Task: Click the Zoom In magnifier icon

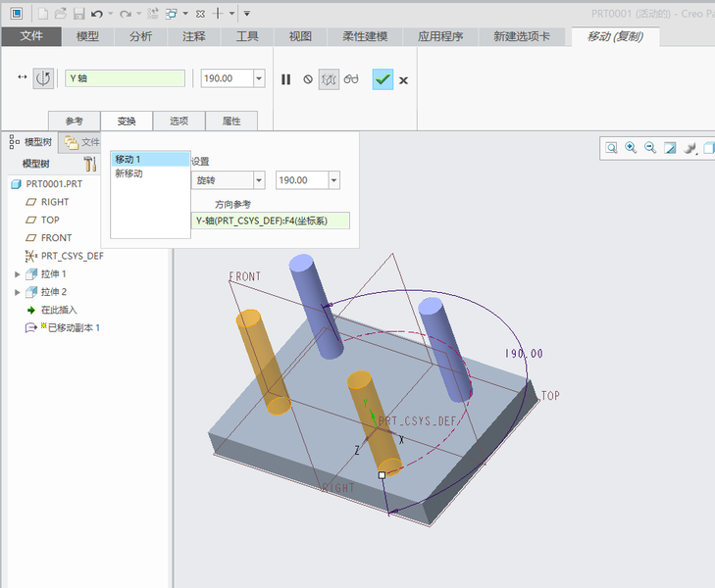Action: (631, 148)
